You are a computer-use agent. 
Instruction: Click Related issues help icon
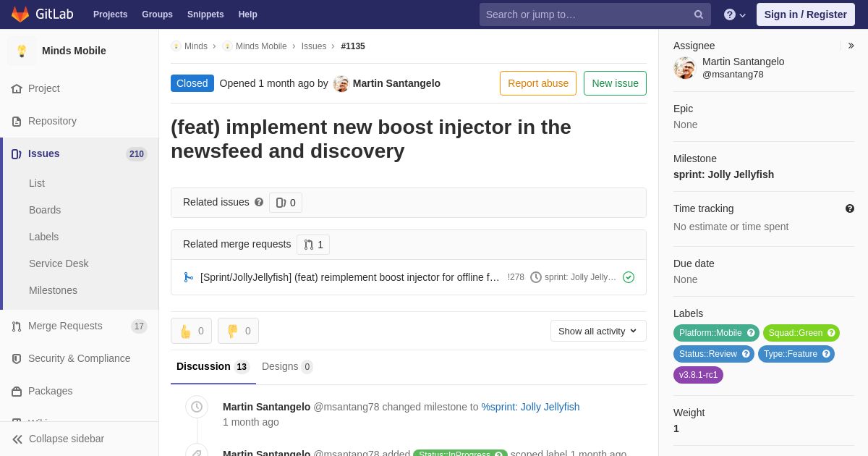pos(259,203)
